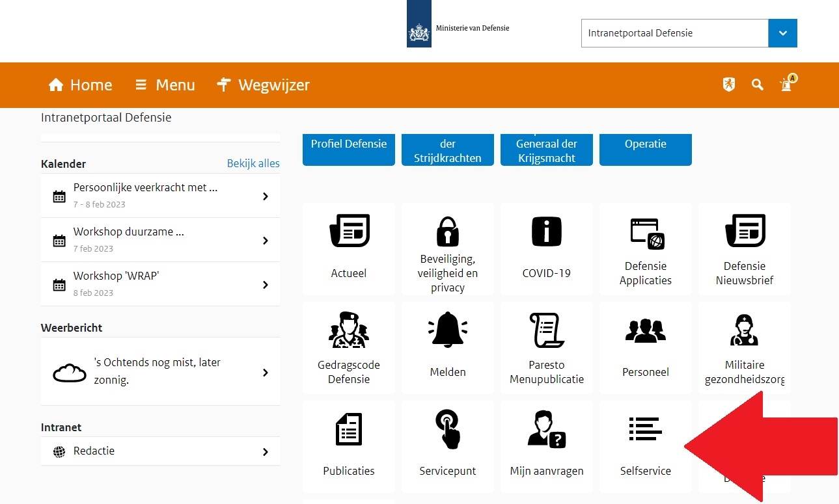Click the der Strijdkrachten blue button
This screenshot has width=839, height=504.
[x=448, y=149]
